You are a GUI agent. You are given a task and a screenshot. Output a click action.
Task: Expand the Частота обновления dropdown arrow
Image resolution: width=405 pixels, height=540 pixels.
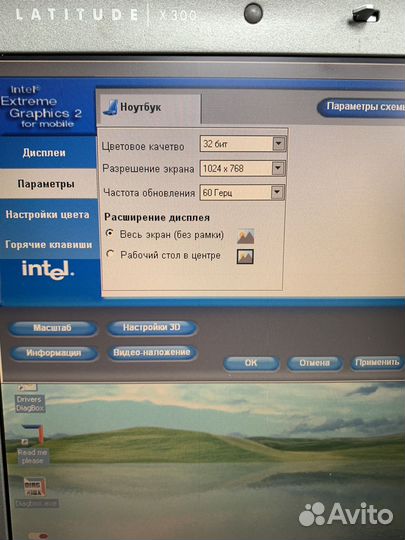click(x=277, y=193)
